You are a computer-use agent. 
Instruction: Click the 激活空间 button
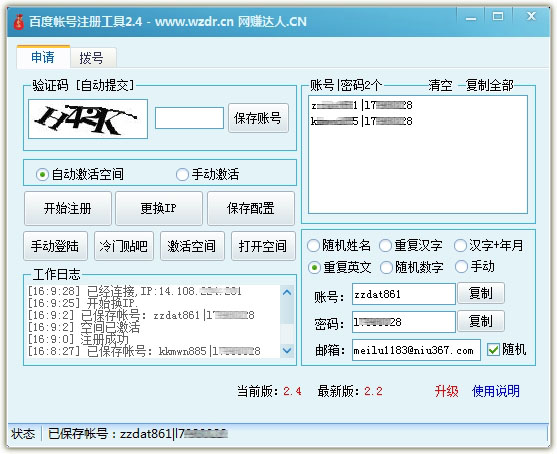192,246
